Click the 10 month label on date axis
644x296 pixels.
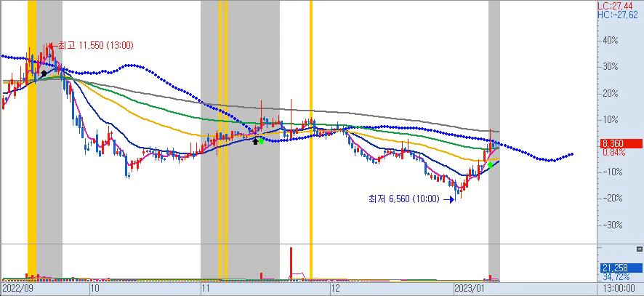(x=95, y=287)
